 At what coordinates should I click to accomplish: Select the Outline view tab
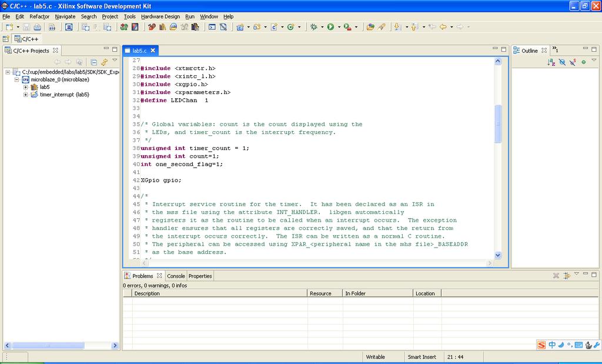[529, 51]
